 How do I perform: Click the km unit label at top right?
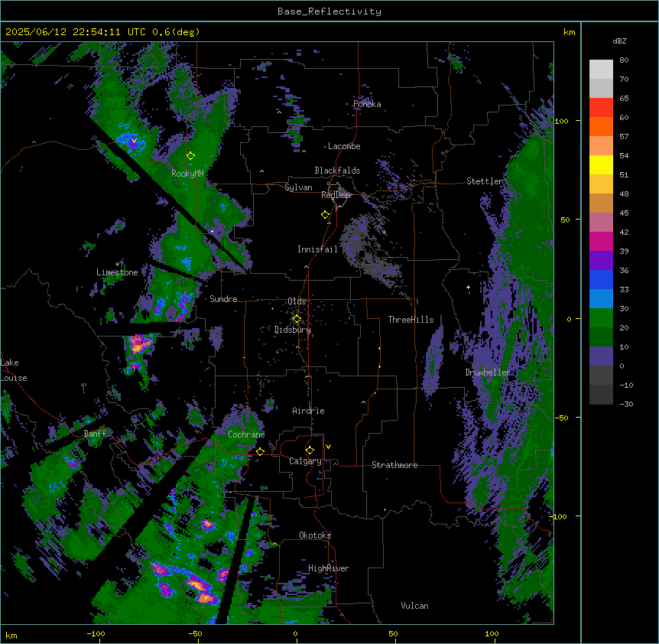(x=569, y=32)
